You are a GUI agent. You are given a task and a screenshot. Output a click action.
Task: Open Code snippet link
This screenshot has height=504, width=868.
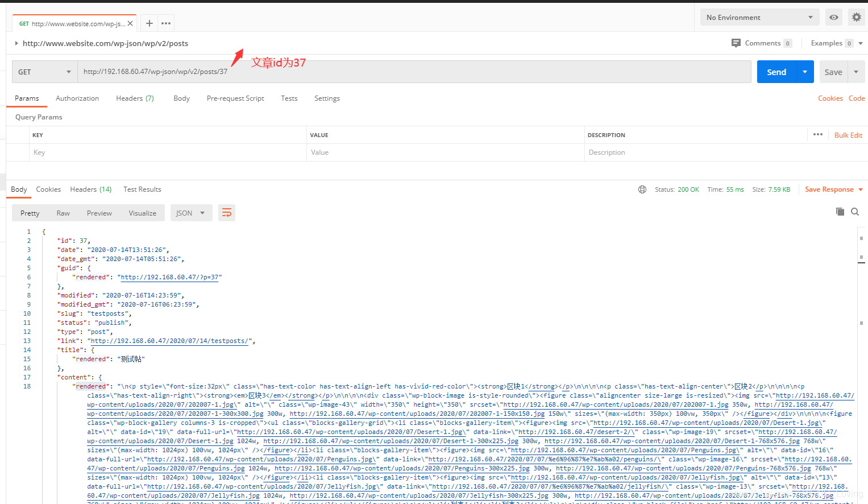click(x=857, y=98)
